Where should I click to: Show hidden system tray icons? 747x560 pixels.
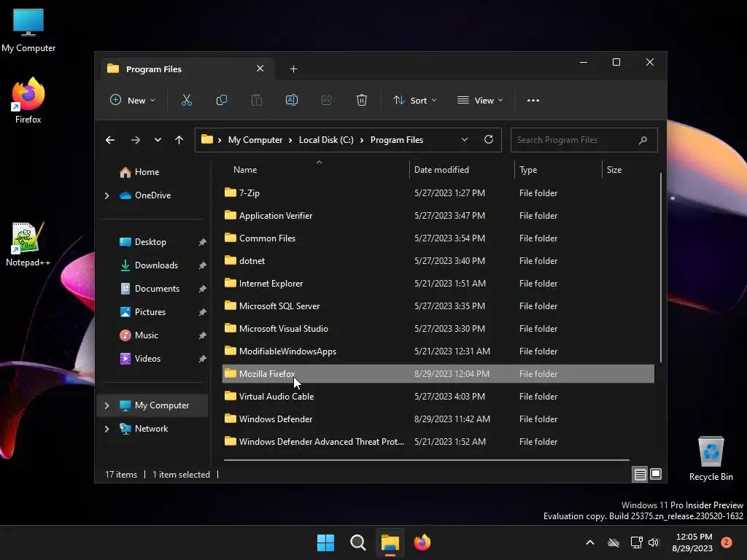click(x=589, y=542)
